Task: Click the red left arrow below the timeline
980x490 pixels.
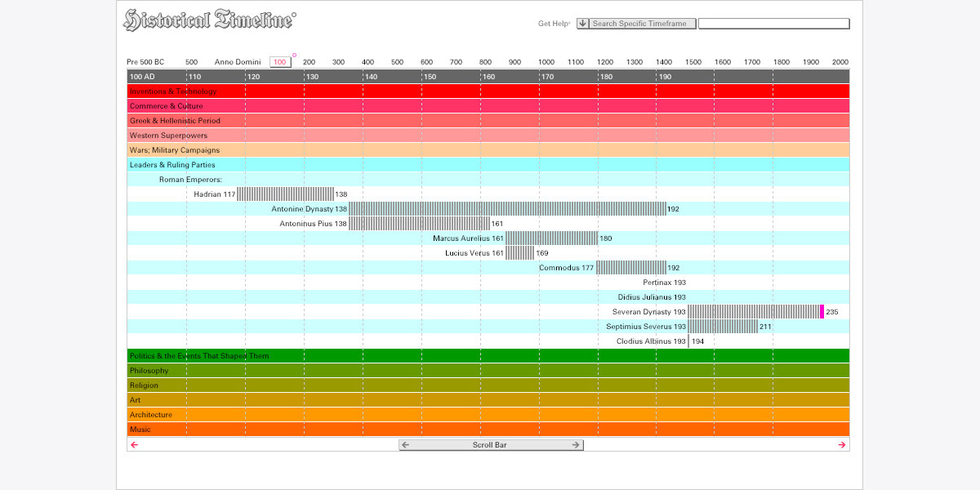Action: 135,445
